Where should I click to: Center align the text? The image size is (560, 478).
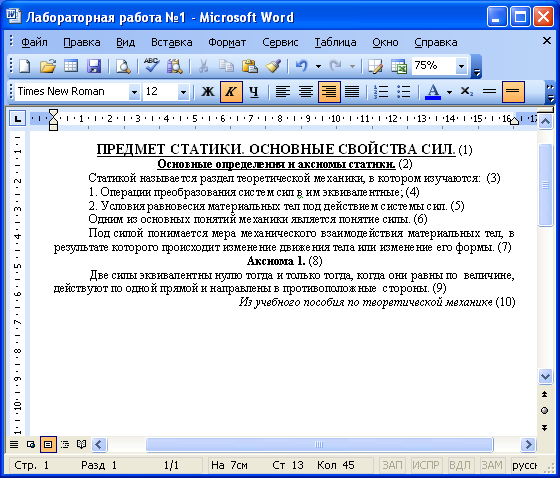click(306, 92)
